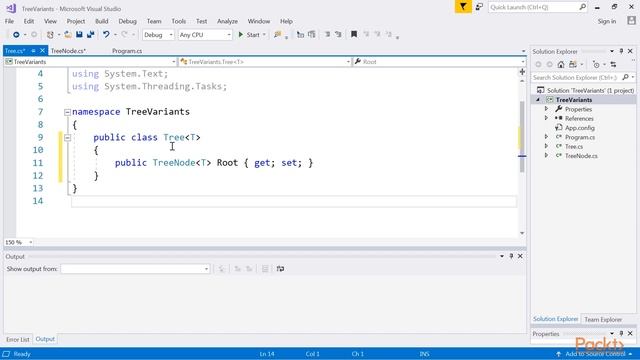The height and width of the screenshot is (360, 640).
Task: Click Add to Source Control in status bar
Action: coord(594,354)
